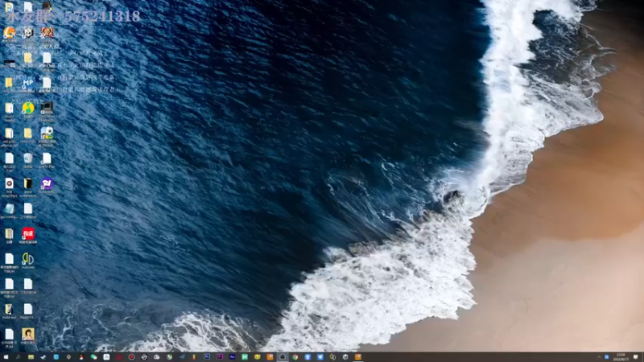Open yuzu from the taskbar
Image resolution: width=644 pixels, height=362 pixels.
click(332, 357)
